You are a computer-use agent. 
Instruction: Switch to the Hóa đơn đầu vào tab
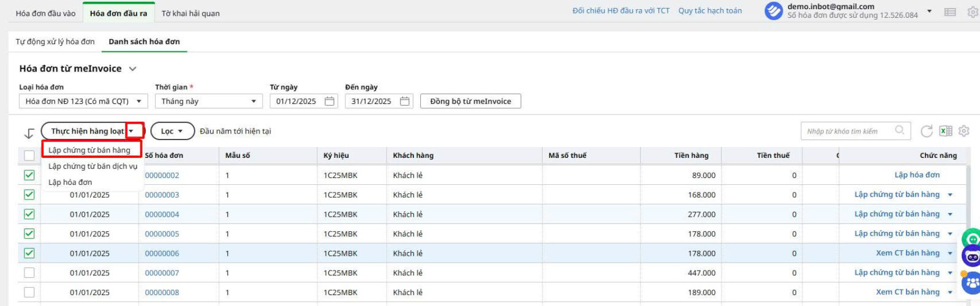point(45,13)
